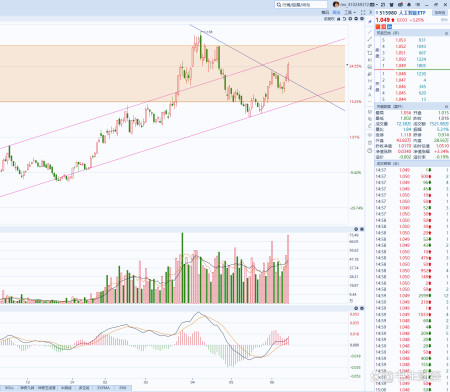The width and height of the screenshot is (450, 392).
Task: Expand the order book panel menu
Action: click(x=446, y=33)
